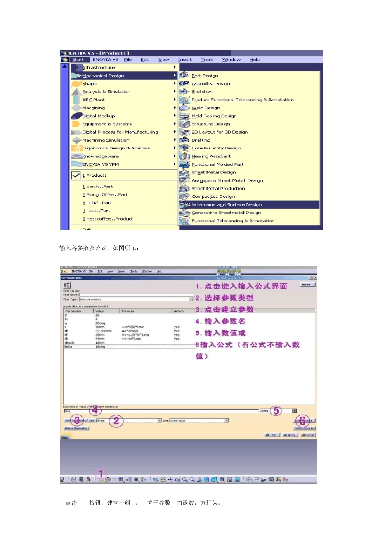Click Delete Parameter button

(x=76, y=428)
